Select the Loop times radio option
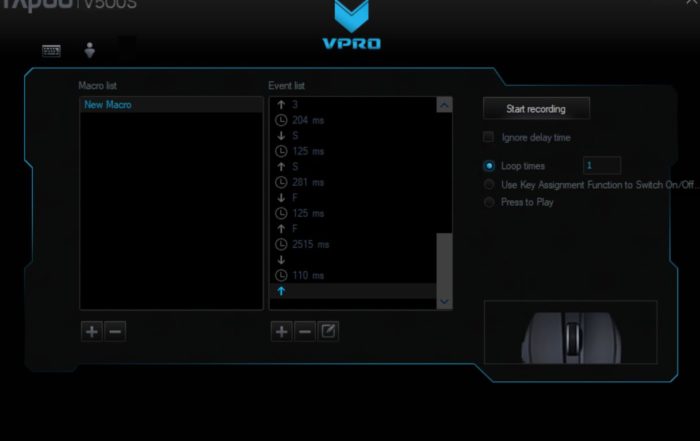Image resolution: width=700 pixels, height=441 pixels. pos(489,166)
